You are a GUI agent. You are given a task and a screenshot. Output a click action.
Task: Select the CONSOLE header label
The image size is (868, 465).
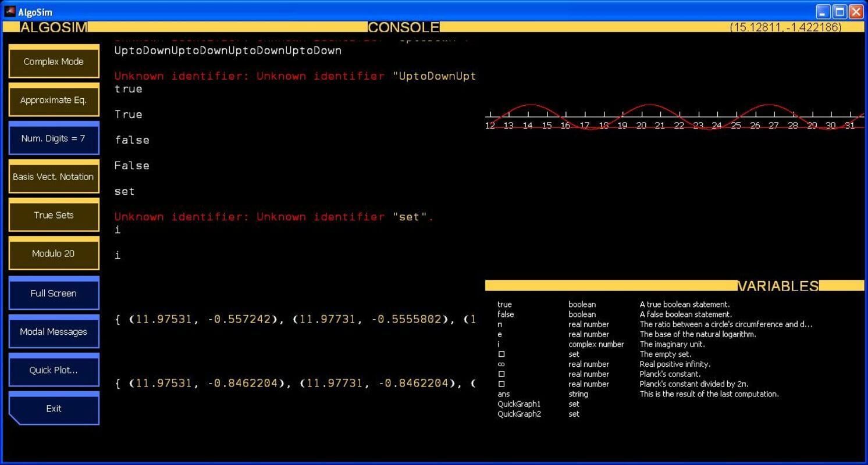tap(403, 27)
